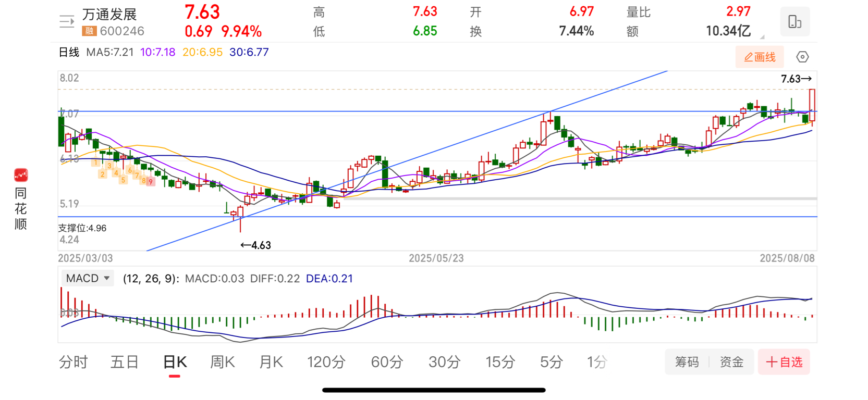Switch to 120分 tab
The width and height of the screenshot is (868, 400).
click(x=326, y=362)
